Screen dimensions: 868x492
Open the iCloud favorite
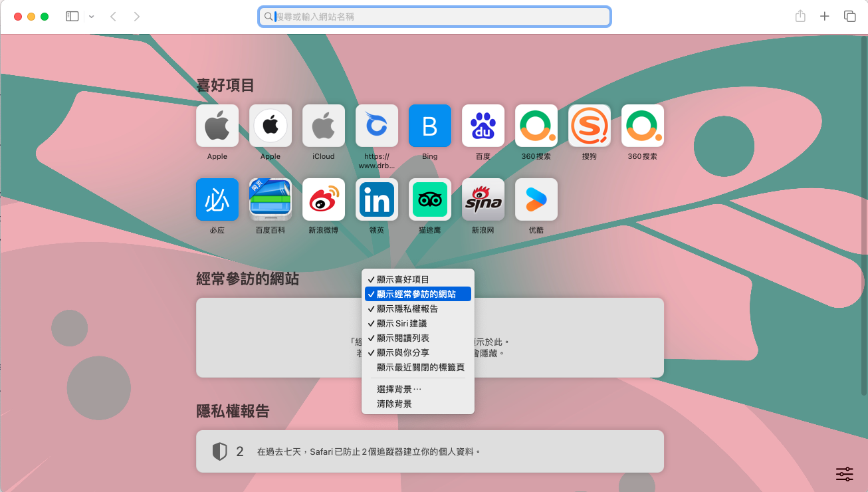click(x=324, y=126)
